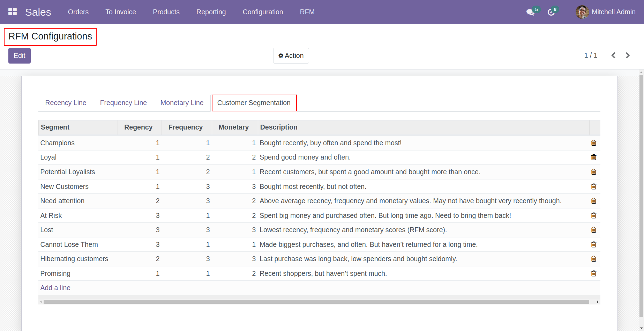The image size is (644, 331).
Task: Click 'Recent shoppers, but haven't spent much.' description
Action: pyautogui.click(x=323, y=273)
